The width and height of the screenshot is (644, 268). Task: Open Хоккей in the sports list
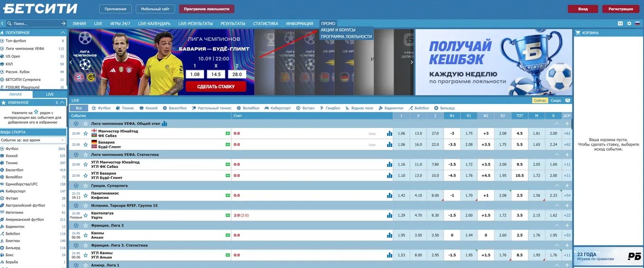tap(12, 156)
